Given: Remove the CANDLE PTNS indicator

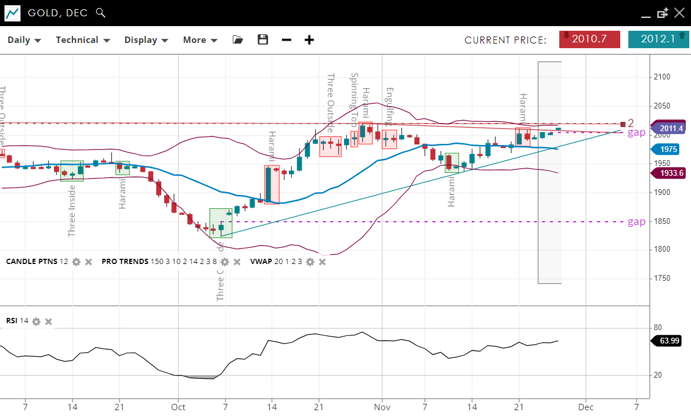Looking at the screenshot, I should point(89,262).
